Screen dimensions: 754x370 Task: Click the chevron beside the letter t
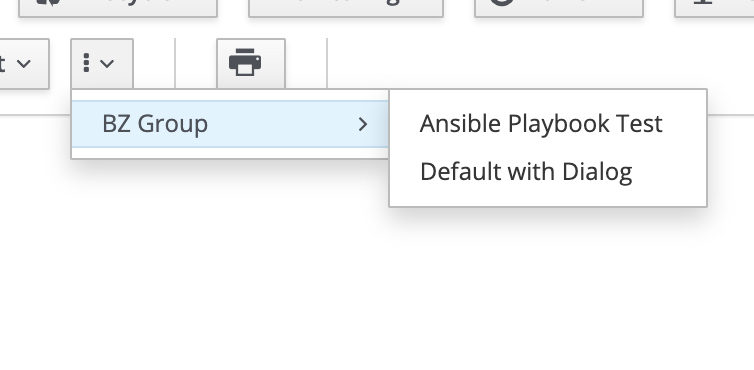point(24,64)
